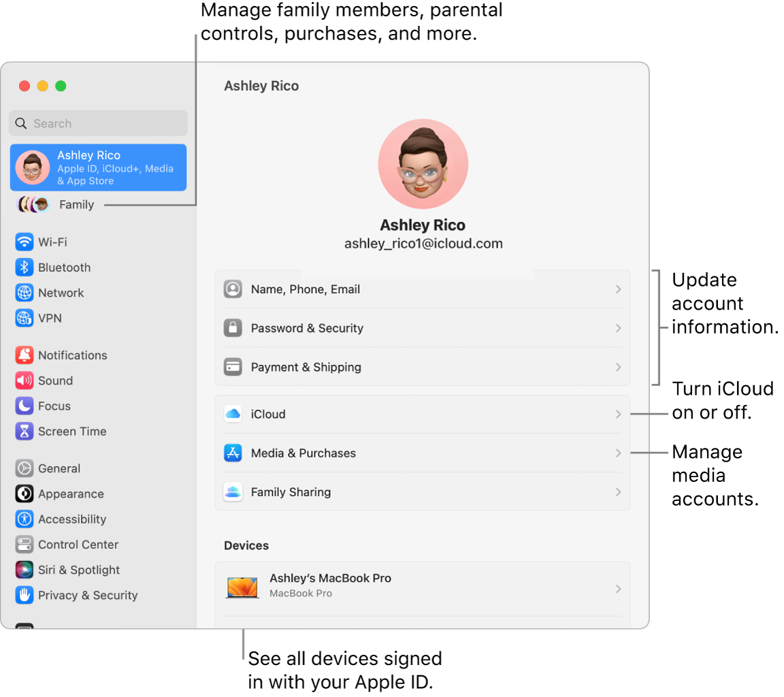Select the Notifications bell icon
This screenshot has height=697, width=784.
pos(24,355)
